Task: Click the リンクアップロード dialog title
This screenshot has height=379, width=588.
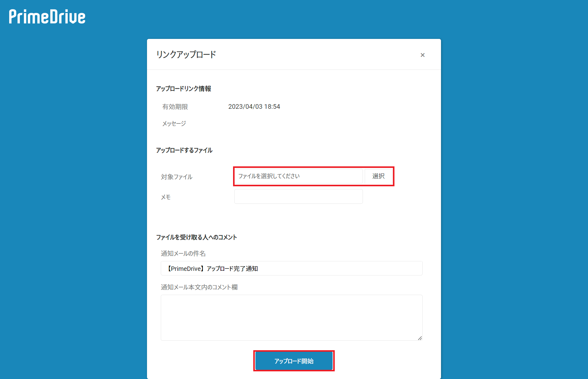Action: [x=186, y=55]
